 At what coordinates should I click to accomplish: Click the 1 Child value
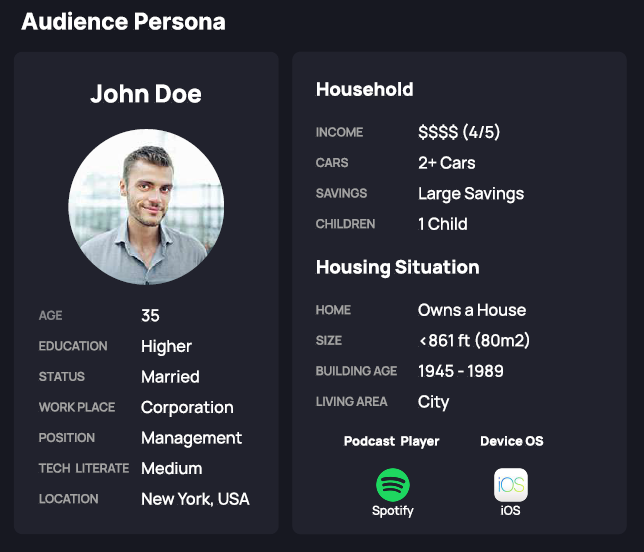(x=443, y=224)
